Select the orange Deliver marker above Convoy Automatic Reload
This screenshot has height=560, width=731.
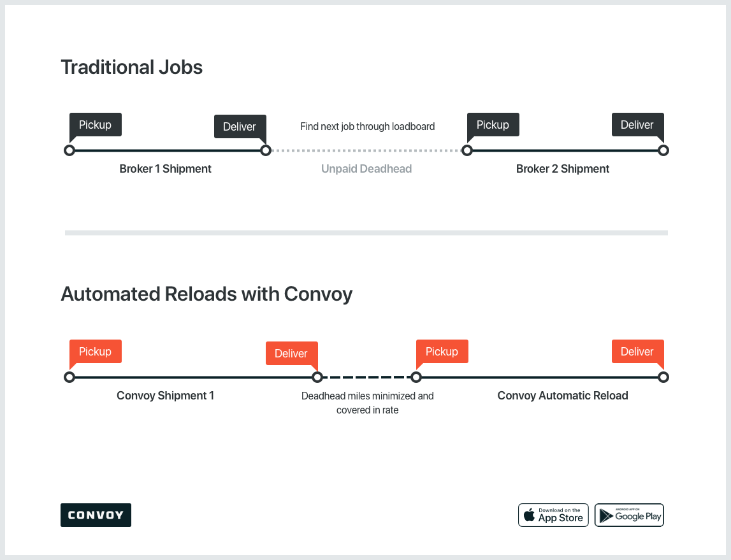pyautogui.click(x=637, y=352)
